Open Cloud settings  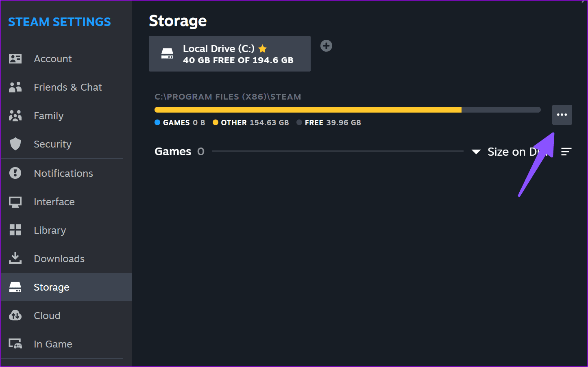(66, 316)
